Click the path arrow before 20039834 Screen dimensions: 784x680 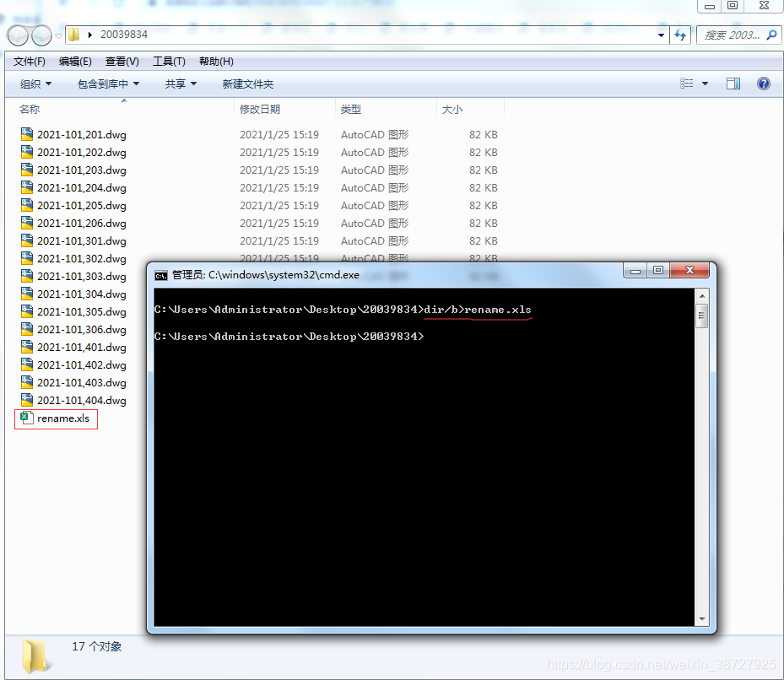(x=90, y=35)
